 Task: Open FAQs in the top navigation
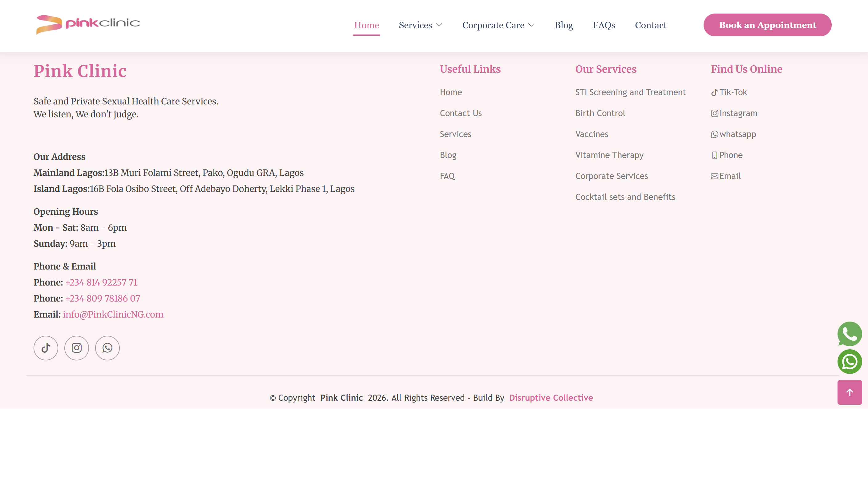coord(604,25)
